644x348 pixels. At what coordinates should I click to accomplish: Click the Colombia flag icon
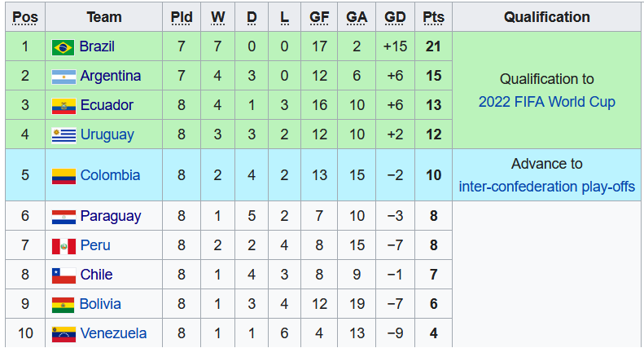pyautogui.click(x=64, y=175)
